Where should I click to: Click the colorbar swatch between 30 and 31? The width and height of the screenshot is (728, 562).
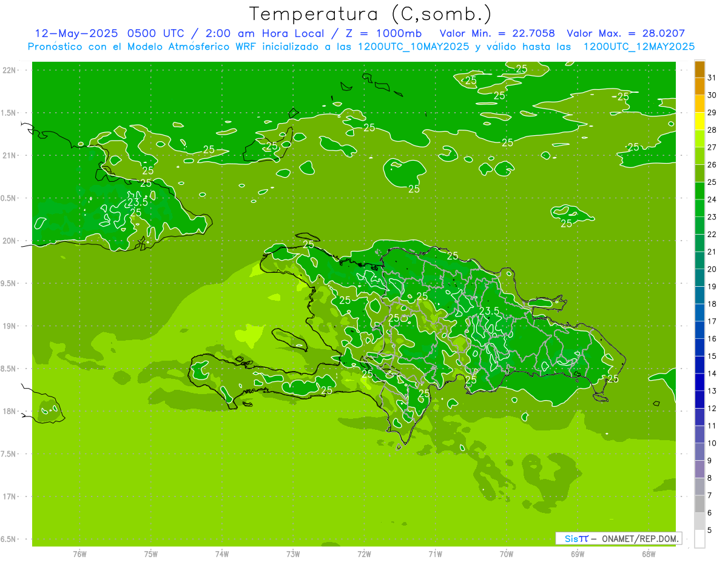[699, 87]
